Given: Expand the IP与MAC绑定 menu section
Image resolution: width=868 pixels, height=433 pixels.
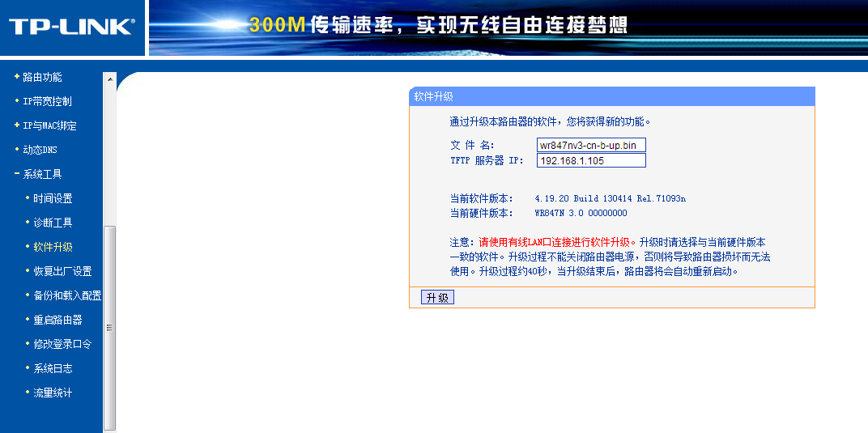Looking at the screenshot, I should [50, 125].
